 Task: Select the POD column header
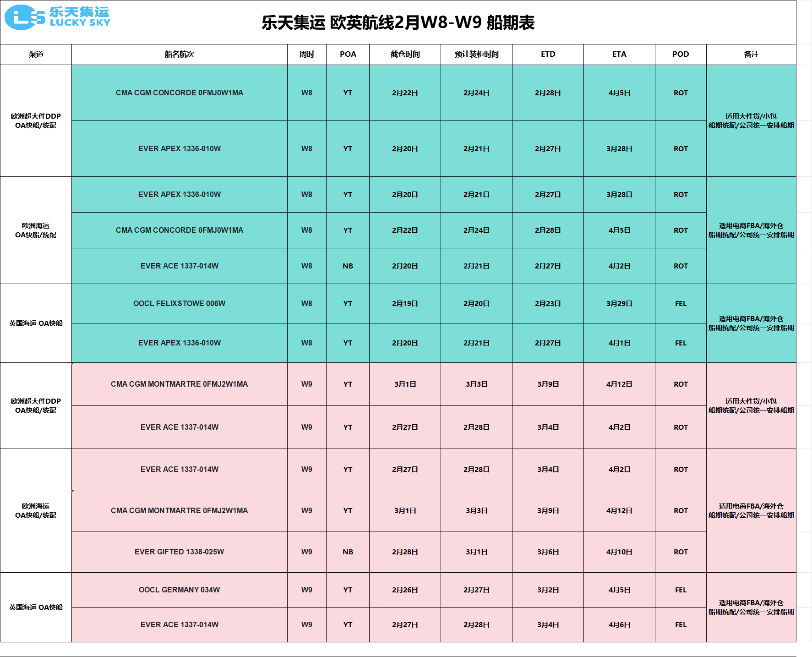(x=681, y=55)
